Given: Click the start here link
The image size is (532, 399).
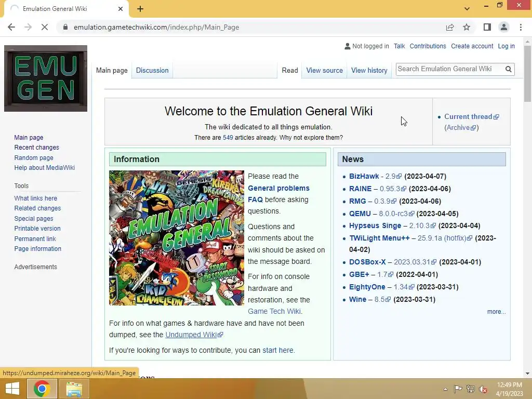Looking at the screenshot, I should 278,350.
